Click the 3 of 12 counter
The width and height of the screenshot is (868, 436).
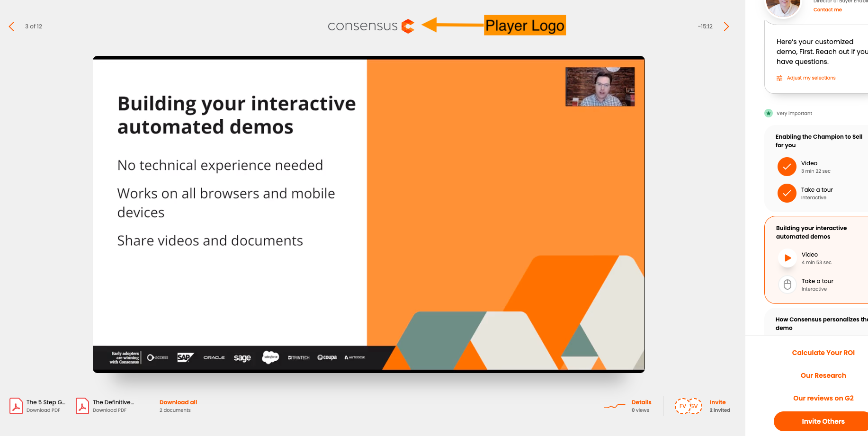pos(34,27)
